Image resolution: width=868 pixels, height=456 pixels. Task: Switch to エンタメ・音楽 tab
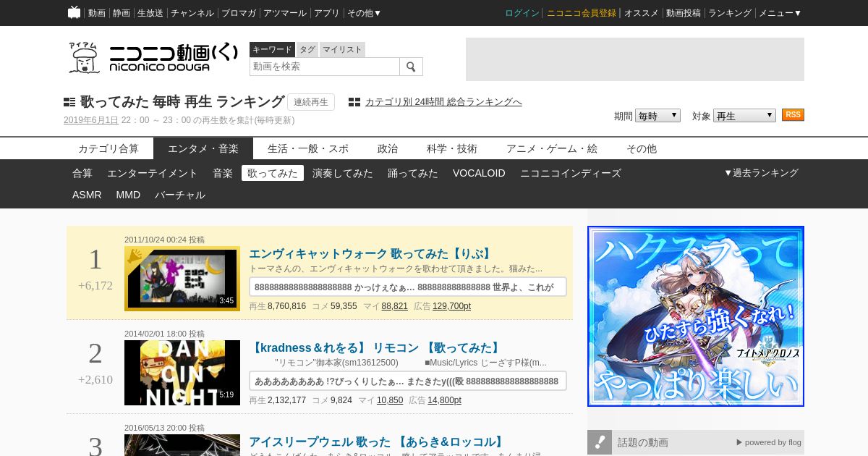(203, 148)
